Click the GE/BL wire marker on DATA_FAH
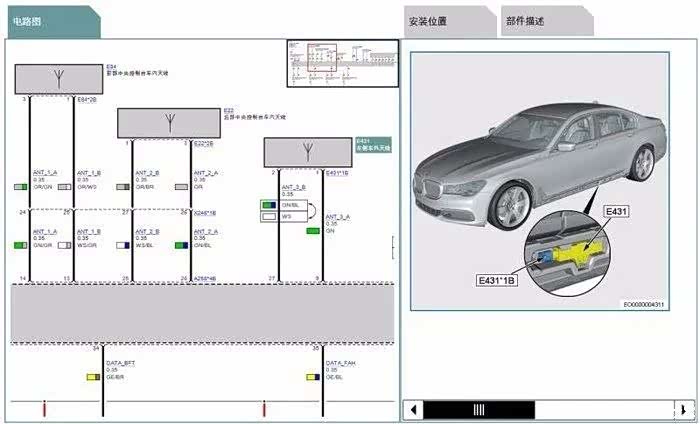Screen dimensions: 700x424 pos(313,377)
